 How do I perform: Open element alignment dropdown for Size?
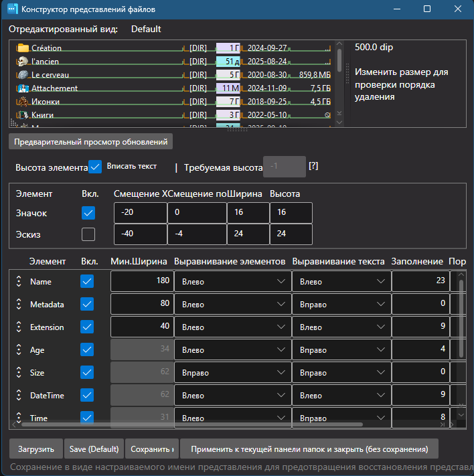coord(232,373)
